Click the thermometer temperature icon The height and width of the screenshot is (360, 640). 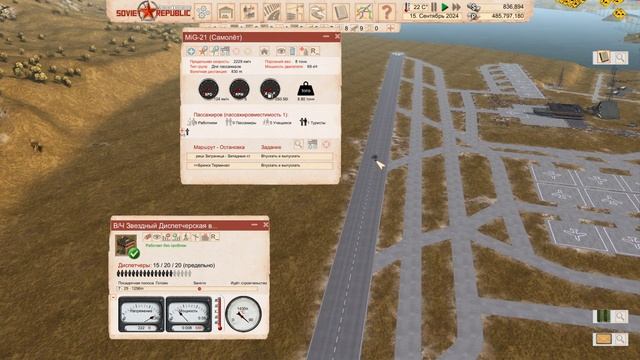click(x=407, y=7)
